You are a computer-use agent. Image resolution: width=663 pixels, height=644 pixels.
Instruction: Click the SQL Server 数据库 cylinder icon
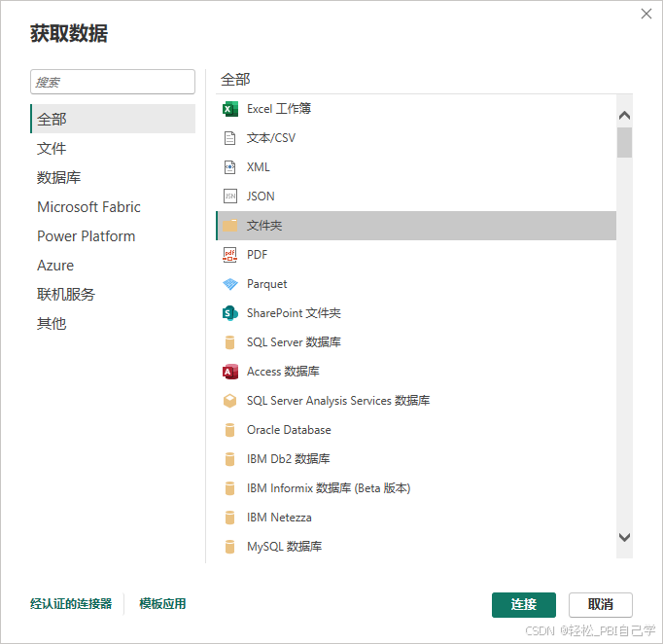pyautogui.click(x=230, y=342)
